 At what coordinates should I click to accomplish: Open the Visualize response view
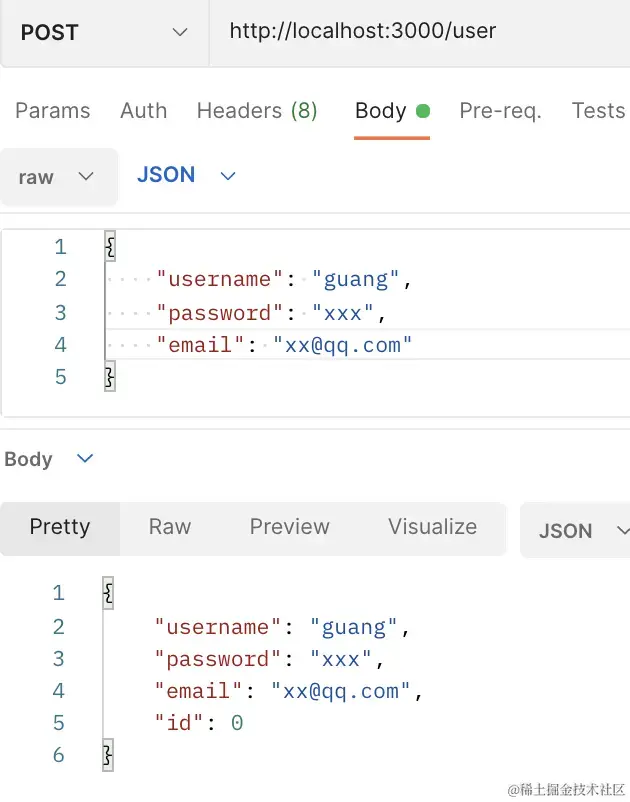[432, 527]
